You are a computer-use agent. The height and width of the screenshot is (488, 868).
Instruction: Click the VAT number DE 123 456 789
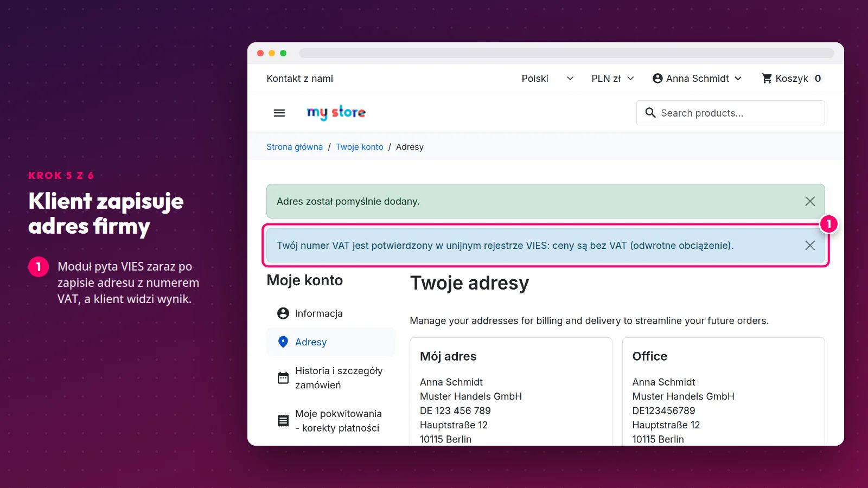(x=455, y=411)
